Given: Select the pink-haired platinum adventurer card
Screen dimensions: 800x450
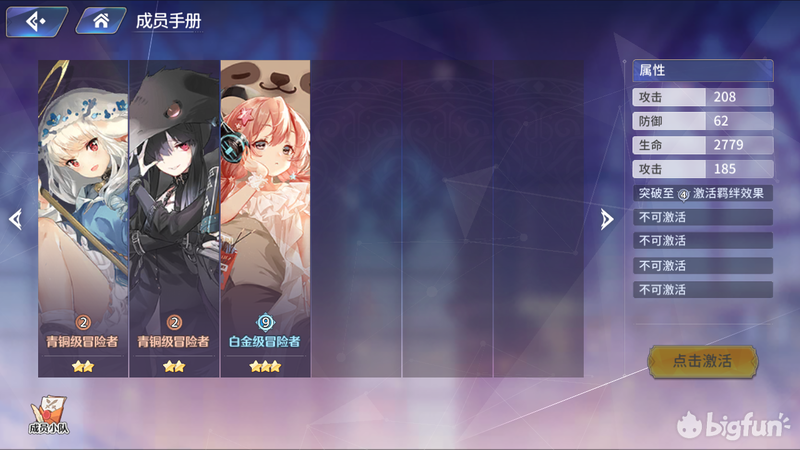Looking at the screenshot, I should click(265, 218).
